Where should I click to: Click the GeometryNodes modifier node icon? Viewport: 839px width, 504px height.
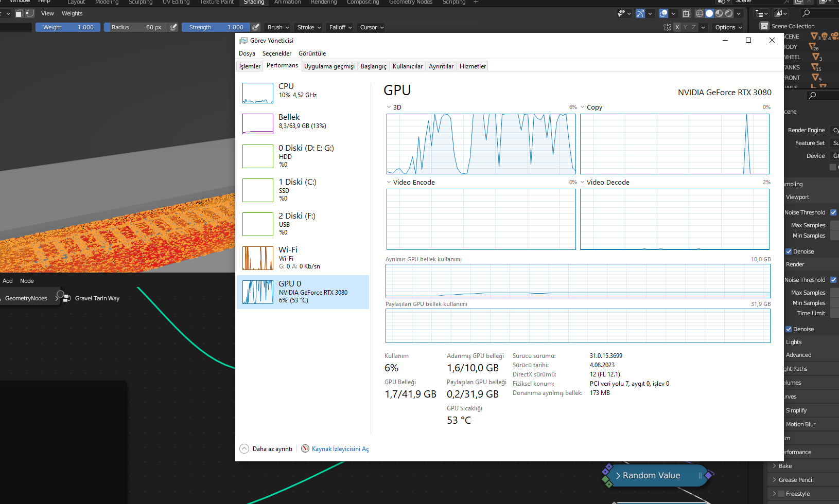click(x=67, y=298)
